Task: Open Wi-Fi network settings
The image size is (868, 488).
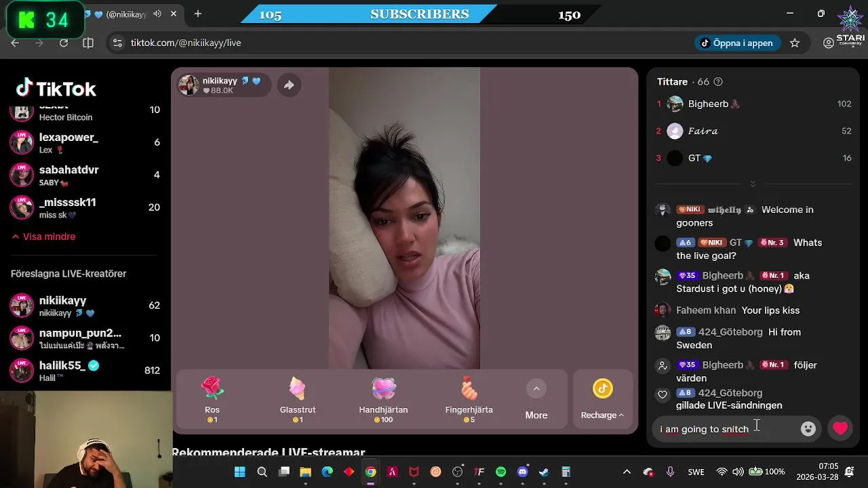Action: point(722,472)
